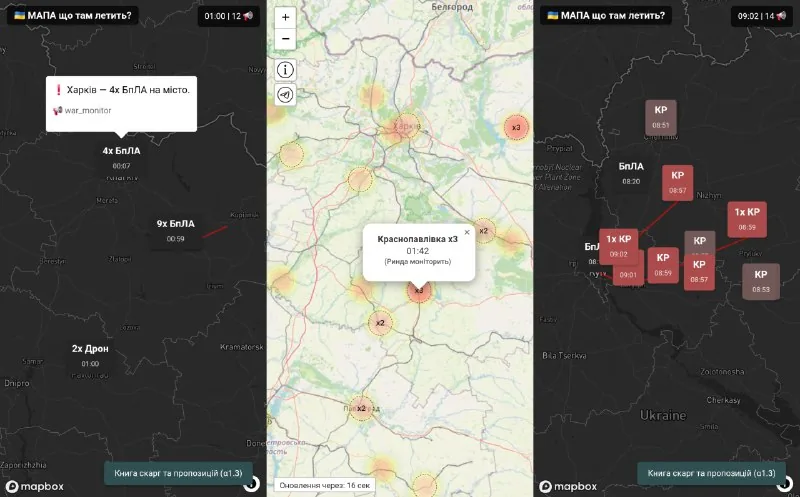Open Книга скарг button on right map
Image resolution: width=800 pixels, height=497 pixels.
[712, 473]
